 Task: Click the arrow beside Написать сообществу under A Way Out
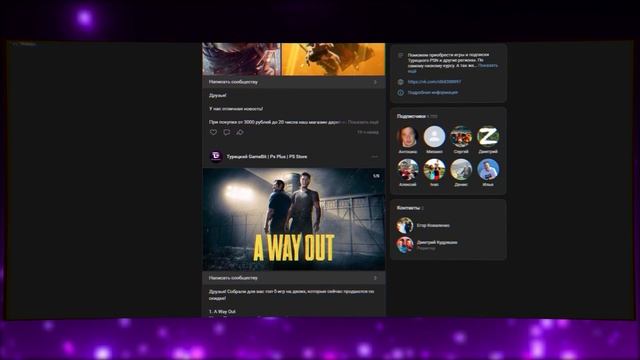375,278
